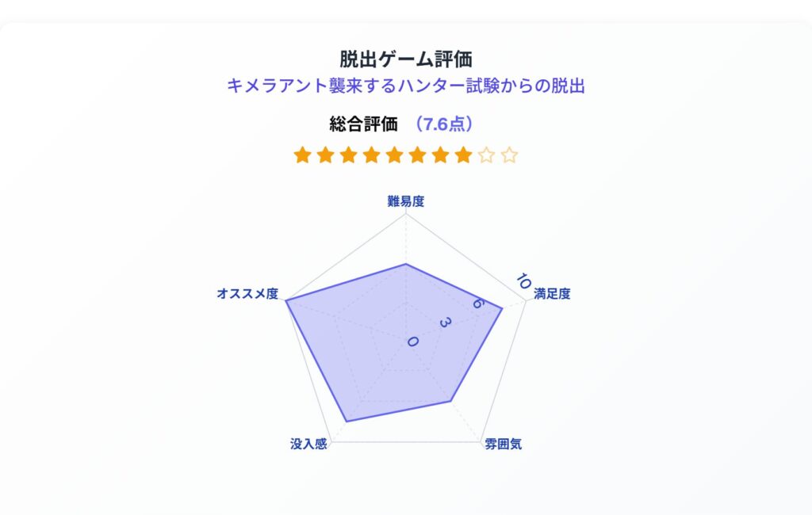Viewport: 812px width, 515px height.
Task: Click the オススメ度 axis label
Action: (x=247, y=293)
